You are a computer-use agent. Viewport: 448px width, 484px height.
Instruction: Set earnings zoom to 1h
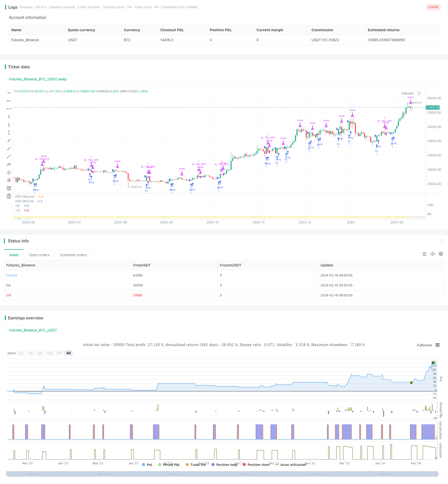[21, 353]
